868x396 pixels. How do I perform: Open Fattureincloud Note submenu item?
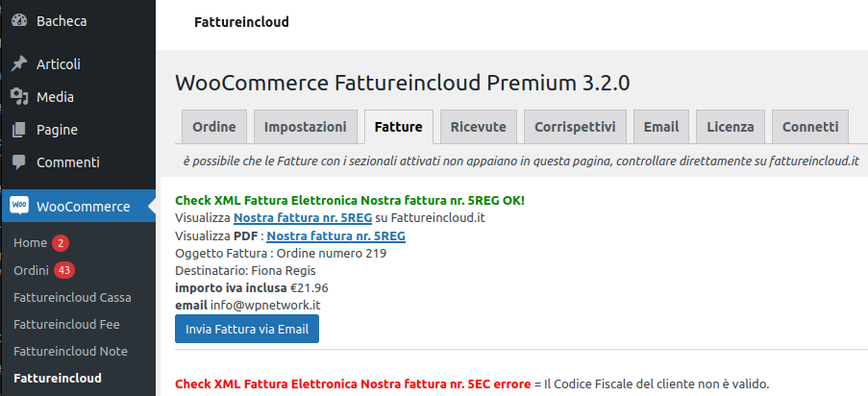pyautogui.click(x=70, y=351)
